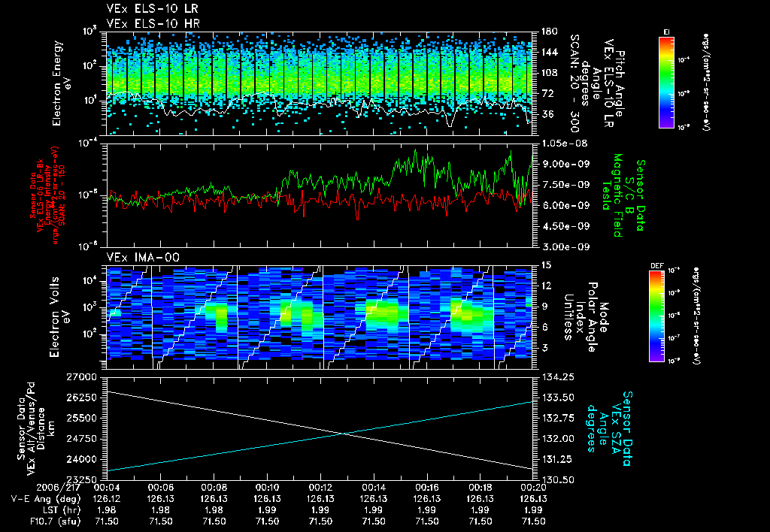Click the '00:04' time tick label

[x=106, y=488]
